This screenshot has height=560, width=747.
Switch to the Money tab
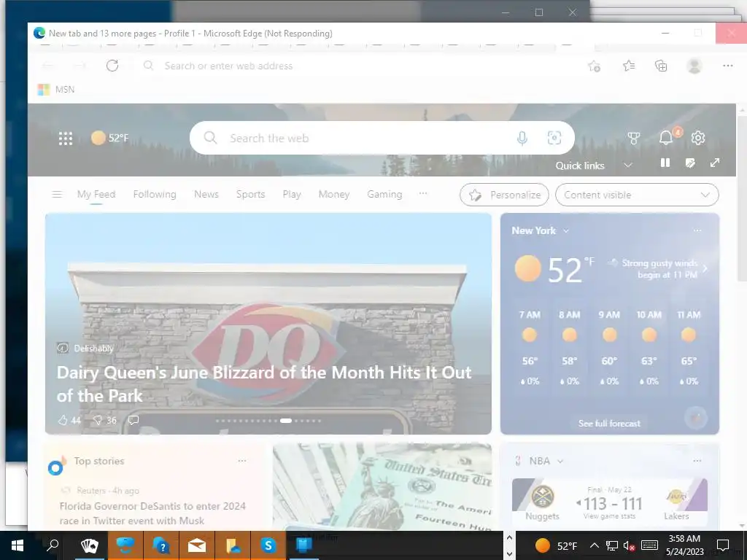point(334,194)
